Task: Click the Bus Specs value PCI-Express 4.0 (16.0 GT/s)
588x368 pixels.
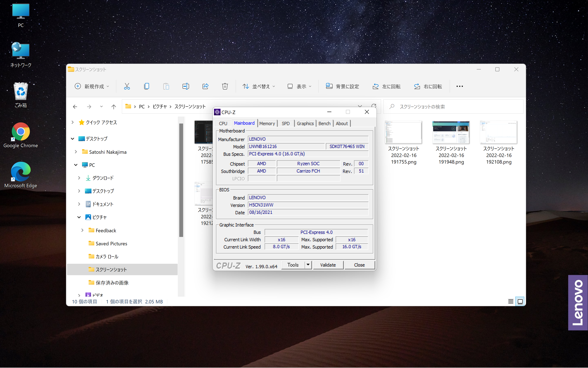Action: [x=308, y=154]
